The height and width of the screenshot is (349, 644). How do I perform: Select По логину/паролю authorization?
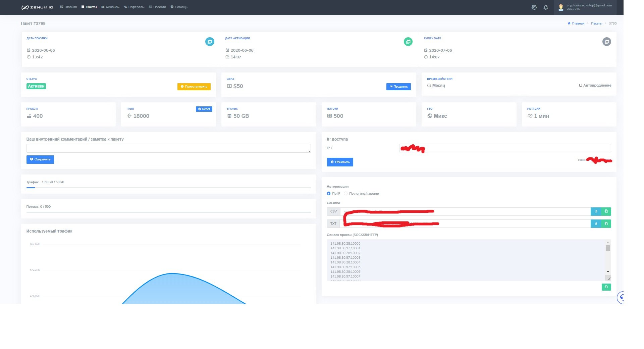point(345,194)
